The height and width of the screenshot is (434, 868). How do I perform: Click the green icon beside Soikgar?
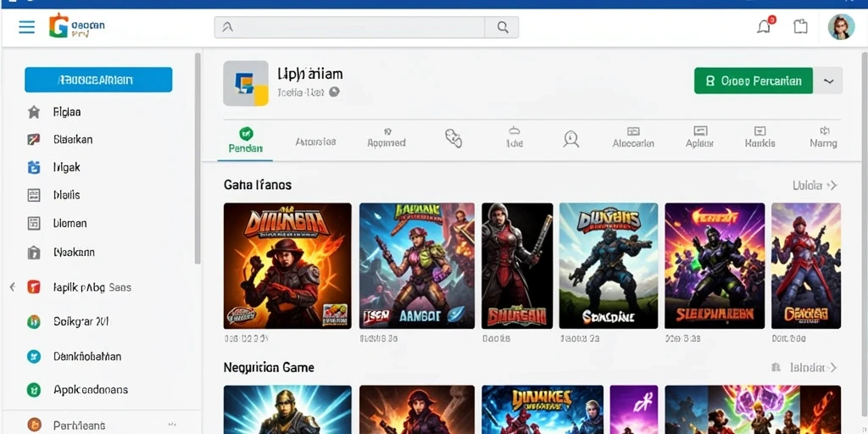(34, 321)
